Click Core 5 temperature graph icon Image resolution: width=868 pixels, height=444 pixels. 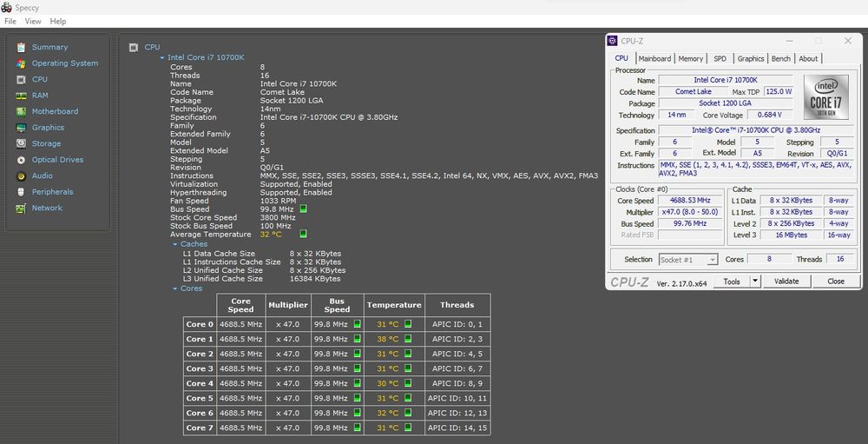coord(408,398)
